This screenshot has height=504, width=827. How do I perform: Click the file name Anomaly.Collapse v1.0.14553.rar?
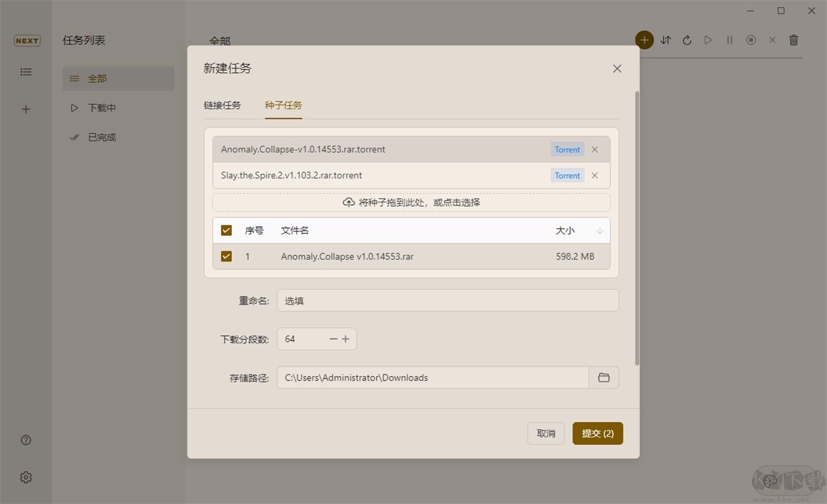[x=347, y=256]
